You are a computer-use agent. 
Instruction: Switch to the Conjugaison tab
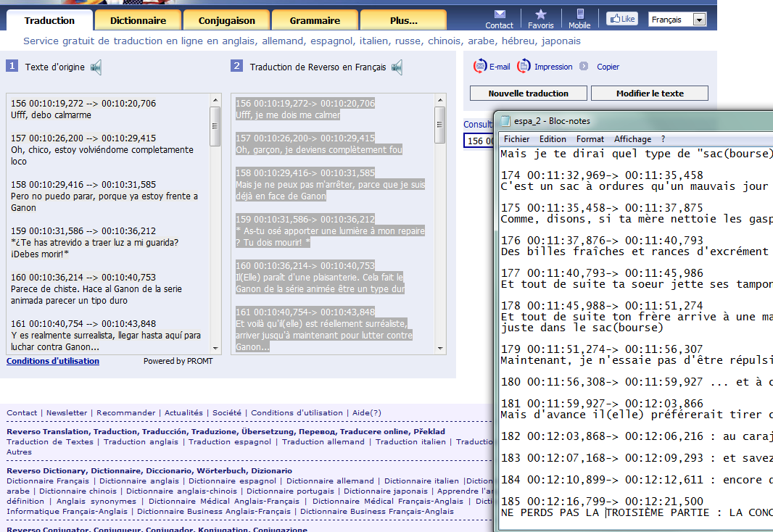pyautogui.click(x=227, y=21)
